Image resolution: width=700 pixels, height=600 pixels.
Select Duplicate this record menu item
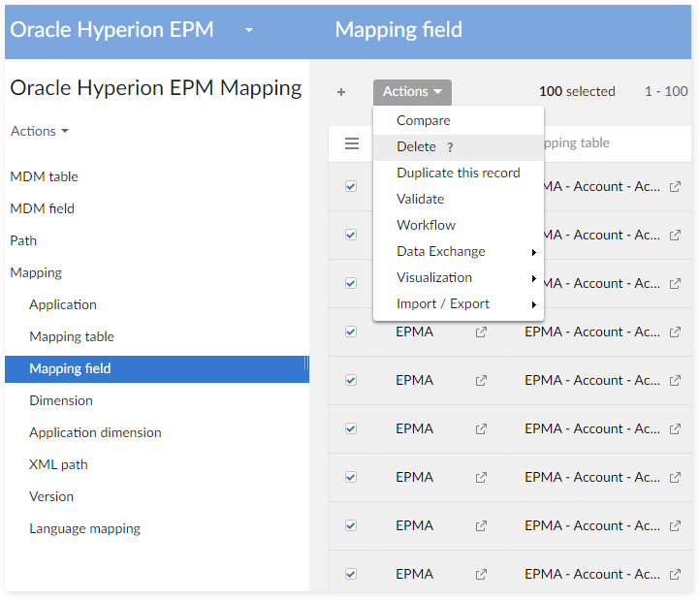pos(458,173)
